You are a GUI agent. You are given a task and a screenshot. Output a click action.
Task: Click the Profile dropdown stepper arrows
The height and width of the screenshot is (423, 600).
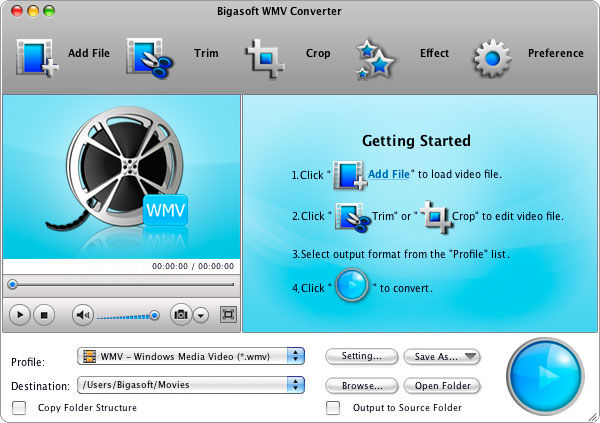(x=295, y=356)
